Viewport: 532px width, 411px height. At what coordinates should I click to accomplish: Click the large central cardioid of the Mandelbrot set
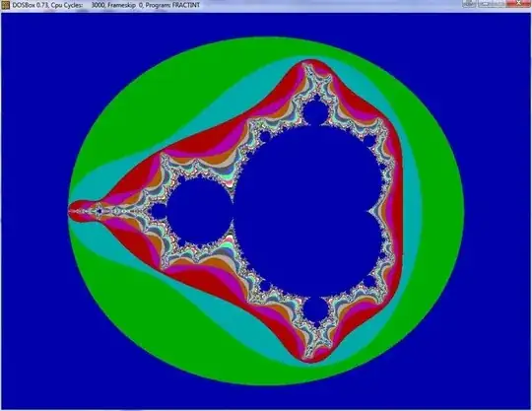coord(307,212)
